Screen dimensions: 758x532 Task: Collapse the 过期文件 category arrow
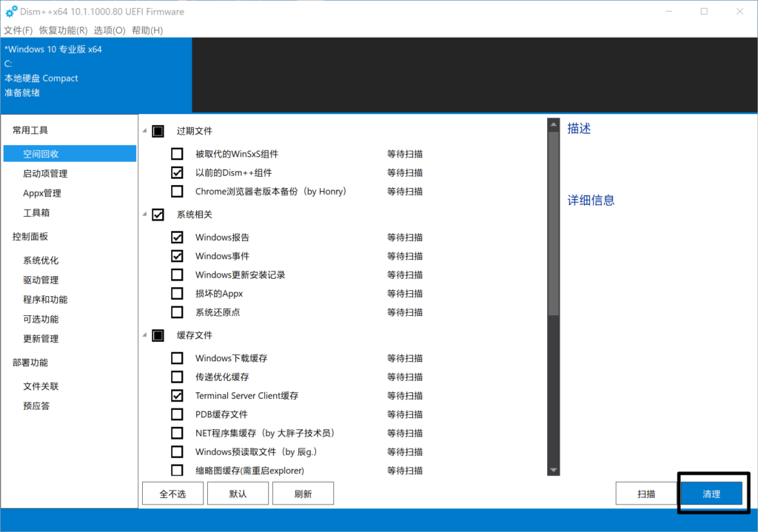point(144,131)
